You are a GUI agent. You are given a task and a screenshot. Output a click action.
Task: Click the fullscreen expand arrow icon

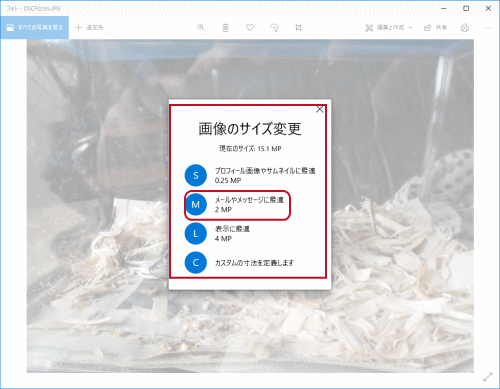pos(488,377)
